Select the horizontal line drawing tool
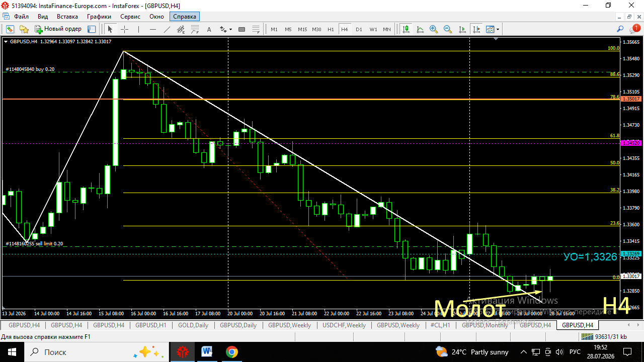Image resolution: width=644 pixels, height=362 pixels. [x=152, y=29]
